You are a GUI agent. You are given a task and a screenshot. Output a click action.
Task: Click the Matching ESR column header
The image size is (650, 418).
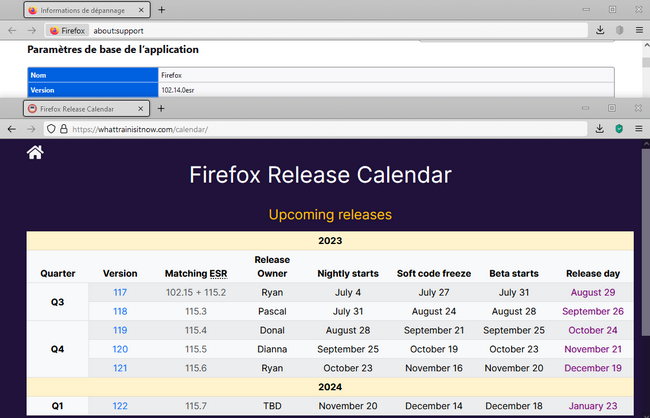[x=196, y=274]
